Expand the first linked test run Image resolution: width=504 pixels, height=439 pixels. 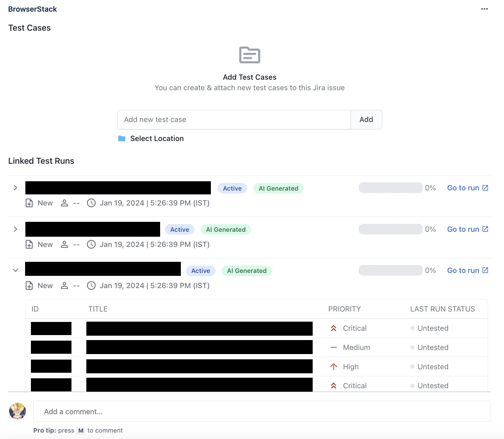pos(15,188)
